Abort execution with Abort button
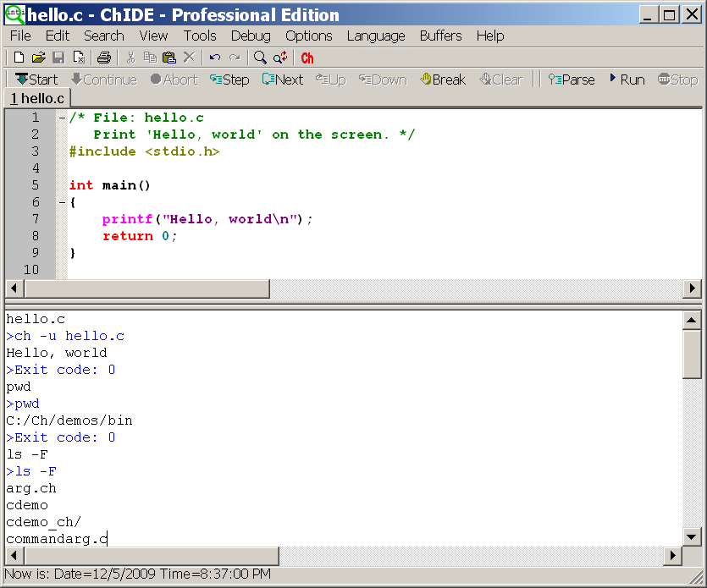The image size is (707, 588). [174, 80]
